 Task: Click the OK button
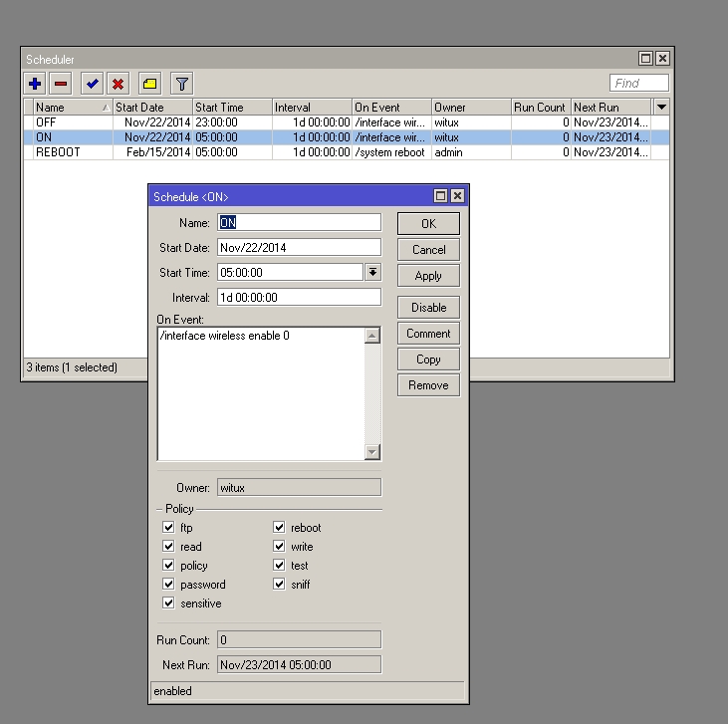tap(428, 224)
